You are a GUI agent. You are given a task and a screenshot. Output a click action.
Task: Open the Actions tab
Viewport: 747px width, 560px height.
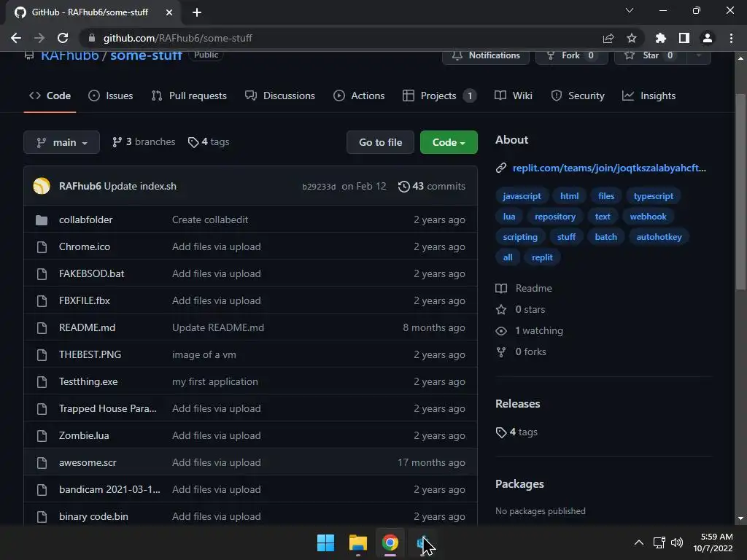click(x=359, y=96)
